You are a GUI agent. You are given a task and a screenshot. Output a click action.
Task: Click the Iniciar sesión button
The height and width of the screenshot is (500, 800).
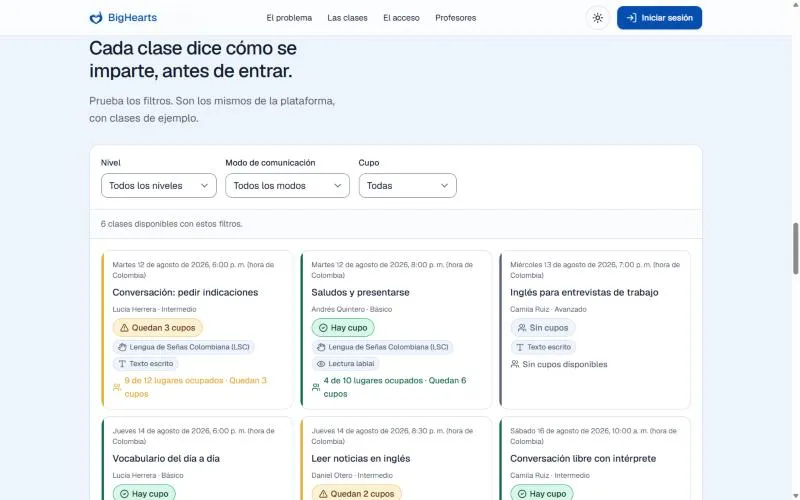point(659,18)
